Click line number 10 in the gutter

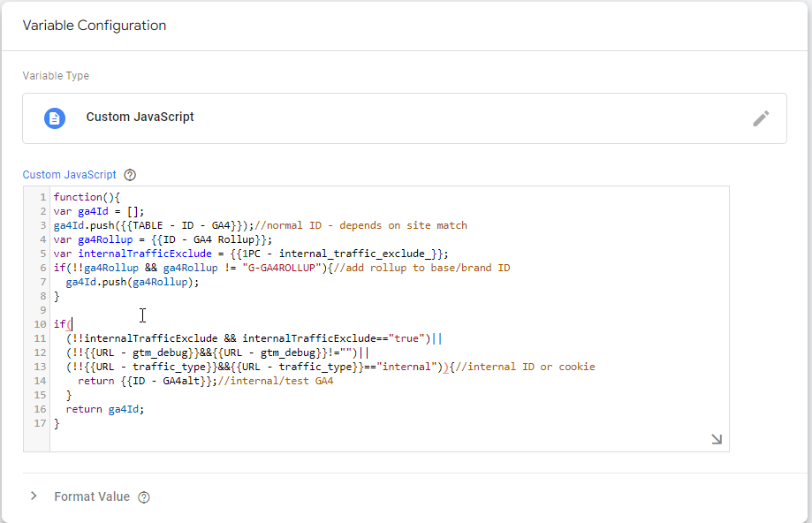40,324
